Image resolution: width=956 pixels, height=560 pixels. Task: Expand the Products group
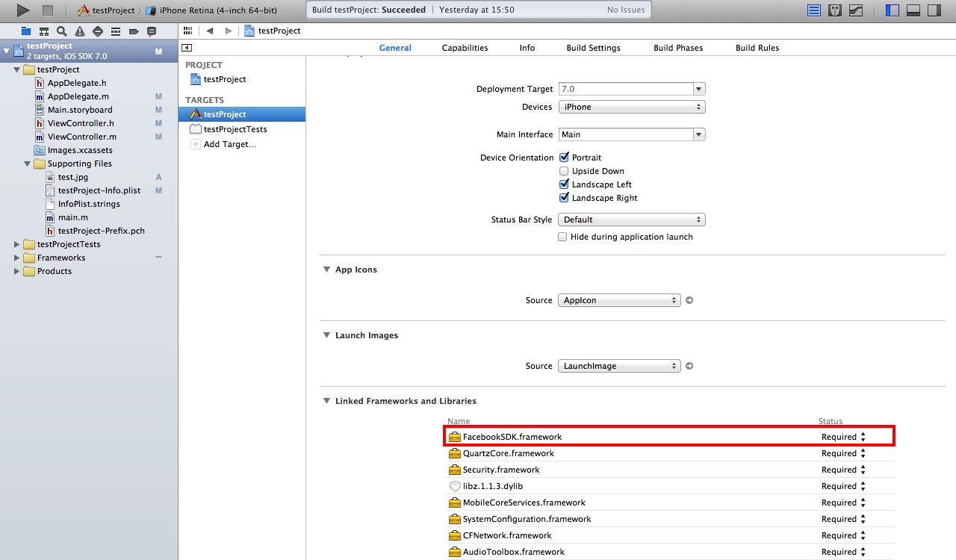(x=17, y=271)
